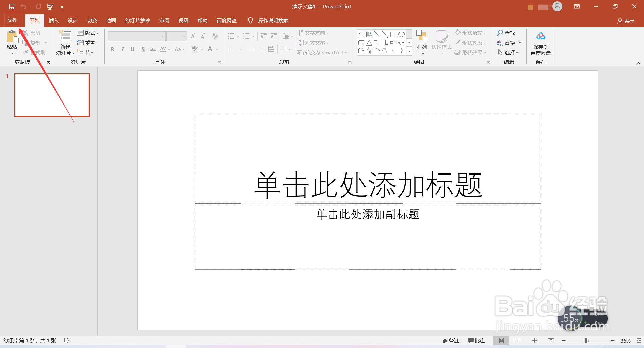
Task: Open the font name dropdown
Action: click(162, 36)
